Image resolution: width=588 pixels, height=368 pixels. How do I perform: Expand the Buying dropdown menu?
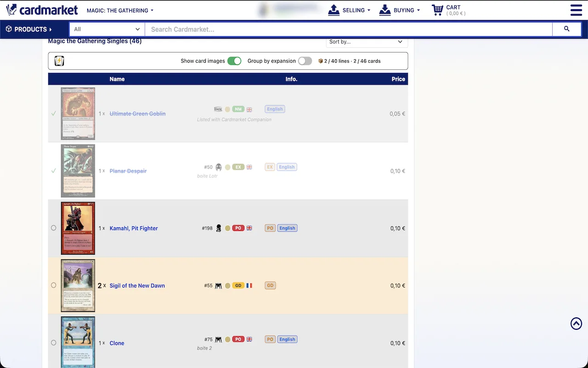pyautogui.click(x=407, y=10)
